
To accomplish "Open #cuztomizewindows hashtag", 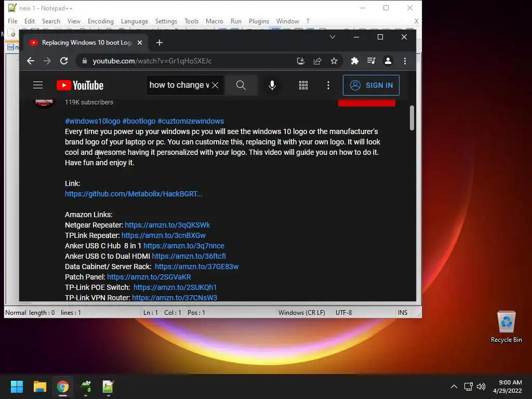I will coord(191,121).
